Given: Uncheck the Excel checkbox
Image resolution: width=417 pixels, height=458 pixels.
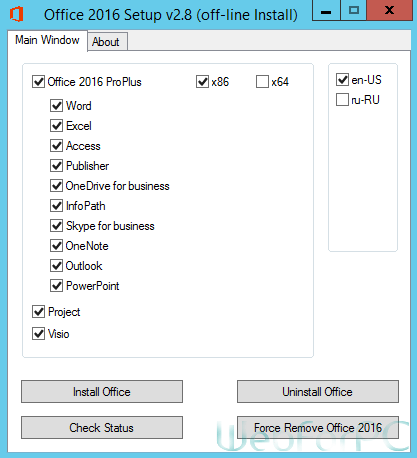Looking at the screenshot, I should pos(57,126).
